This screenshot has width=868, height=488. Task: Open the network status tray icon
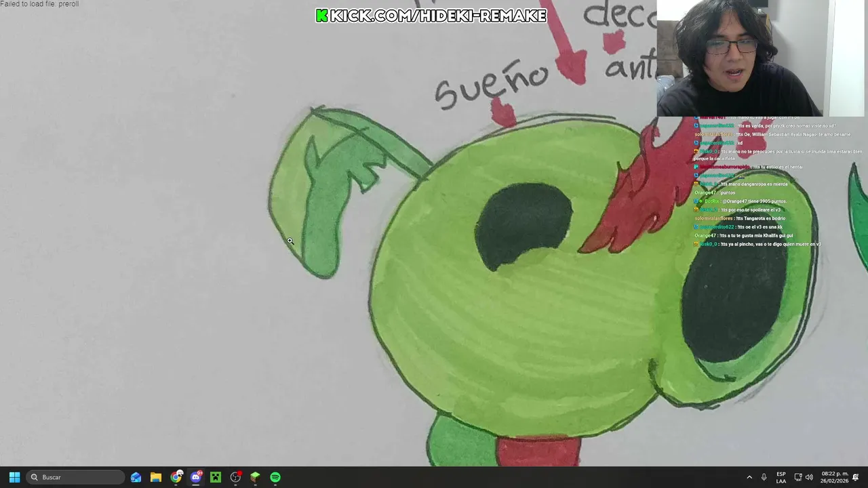798,477
